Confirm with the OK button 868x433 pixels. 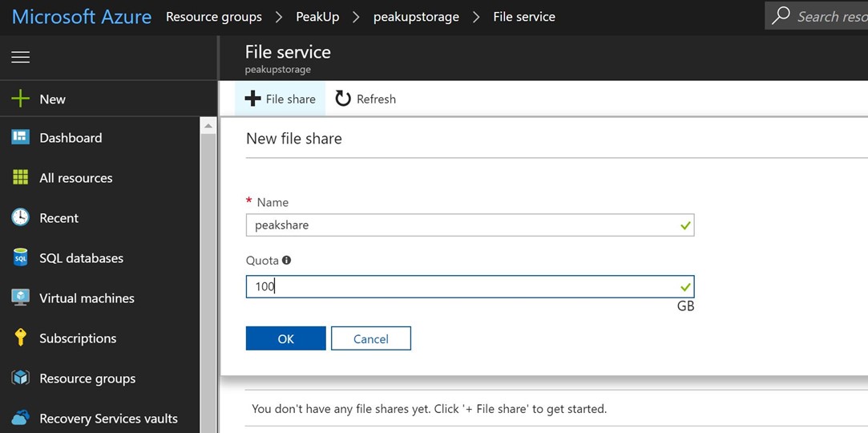285,338
